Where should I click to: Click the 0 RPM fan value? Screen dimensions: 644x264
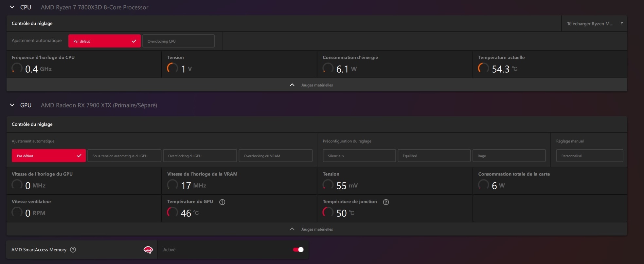click(x=35, y=213)
